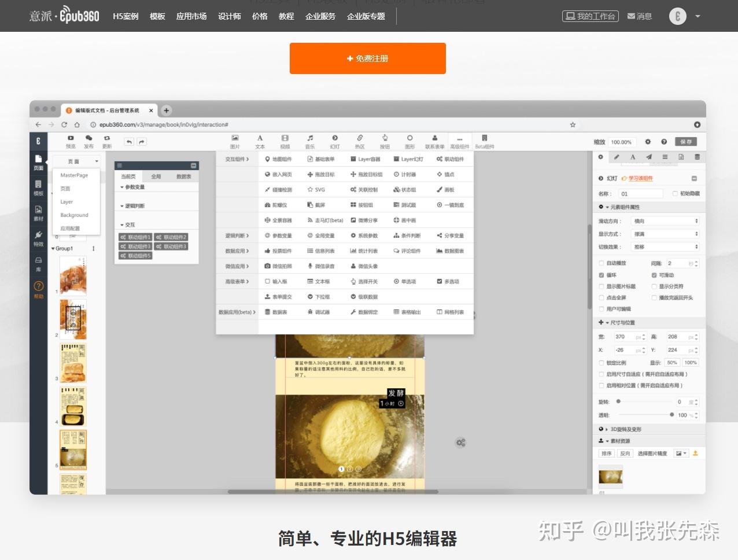Toggle the 循环 loop checkbox

602,275
